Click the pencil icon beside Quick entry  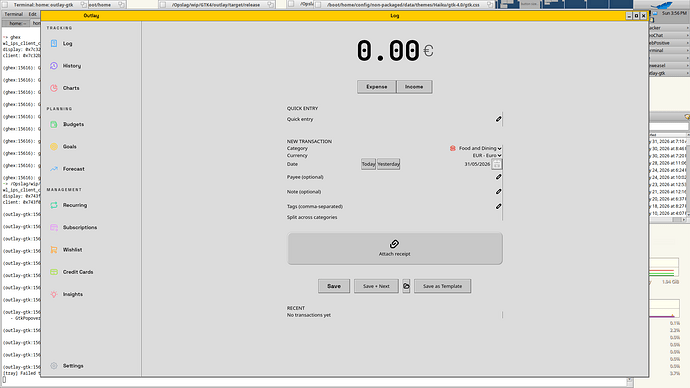point(499,119)
